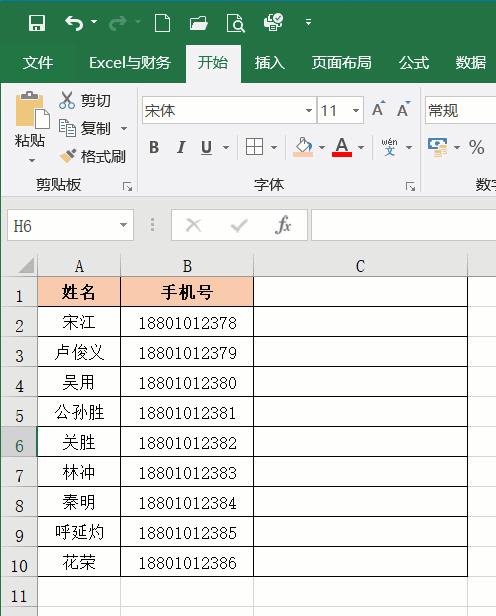
Task: Switch to the Excel与财务 tab
Action: [x=130, y=63]
